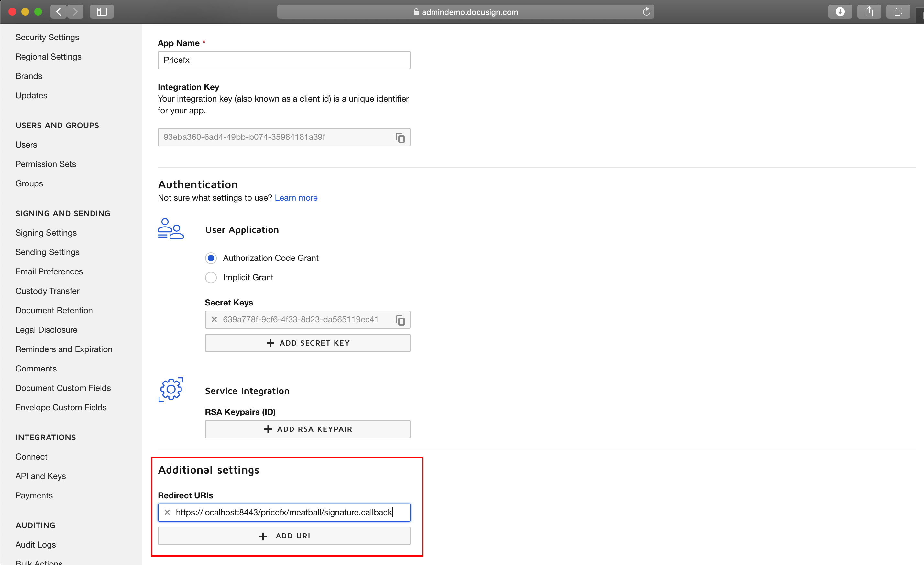Viewport: 924px width, 565px height.
Task: Select Authorization Code Grant radio button
Action: tap(211, 258)
